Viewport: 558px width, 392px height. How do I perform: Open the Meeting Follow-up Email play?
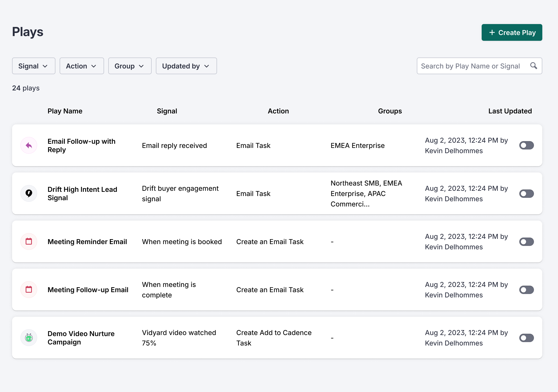tap(88, 290)
